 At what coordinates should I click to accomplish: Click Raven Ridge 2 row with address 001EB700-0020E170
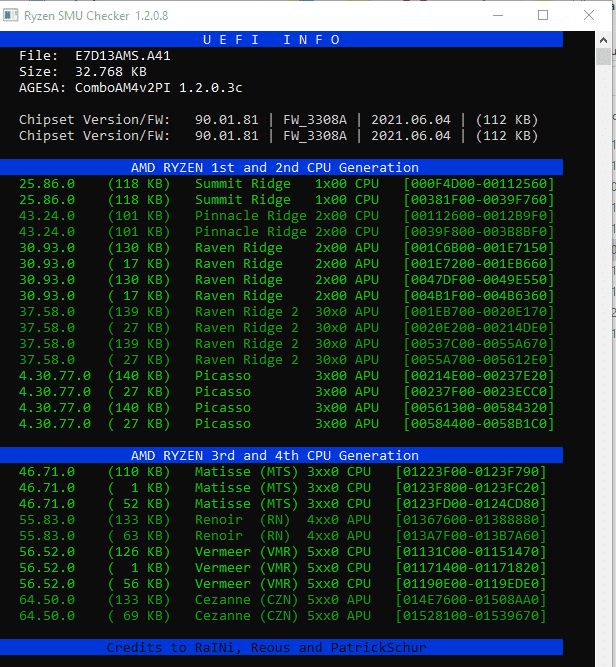(x=286, y=312)
